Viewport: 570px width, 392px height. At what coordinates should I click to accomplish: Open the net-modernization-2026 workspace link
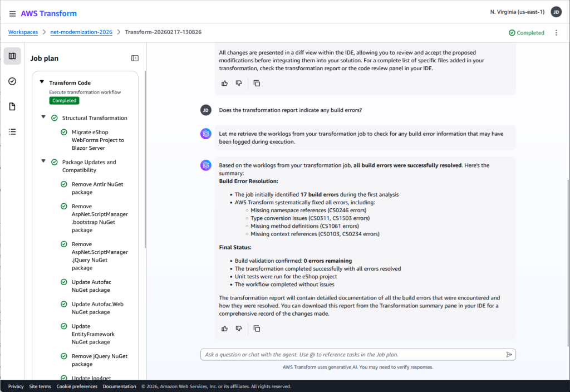[x=81, y=32]
